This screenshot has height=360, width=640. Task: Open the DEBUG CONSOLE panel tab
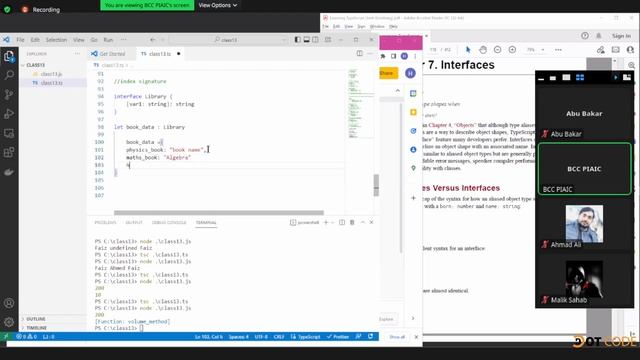click(x=169, y=222)
